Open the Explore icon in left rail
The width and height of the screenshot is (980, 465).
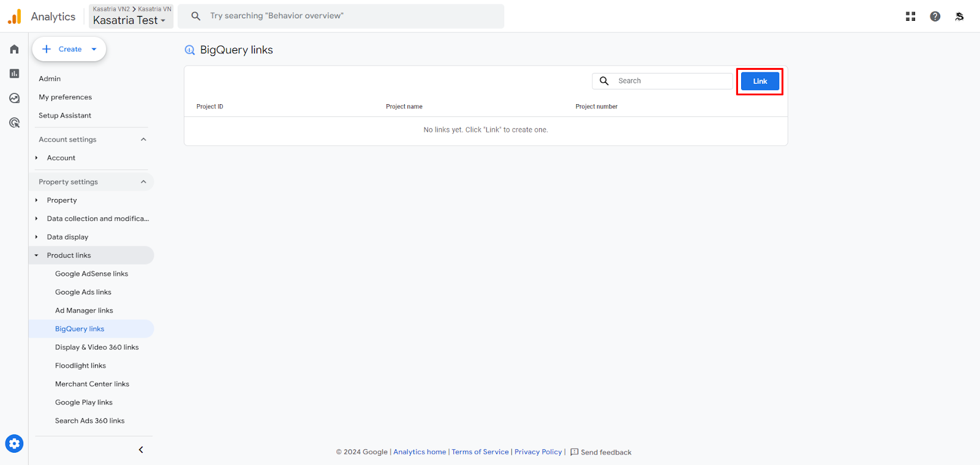[x=14, y=98]
